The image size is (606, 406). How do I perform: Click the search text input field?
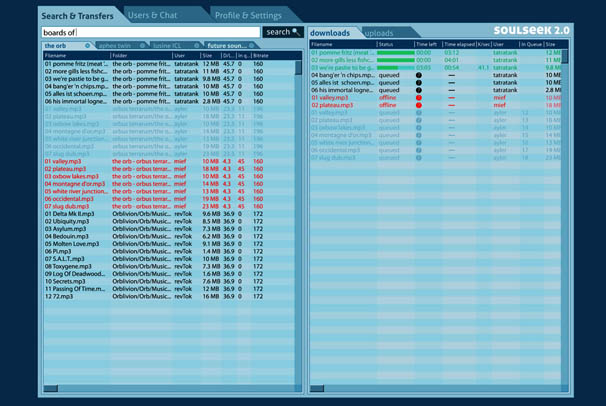click(150, 32)
